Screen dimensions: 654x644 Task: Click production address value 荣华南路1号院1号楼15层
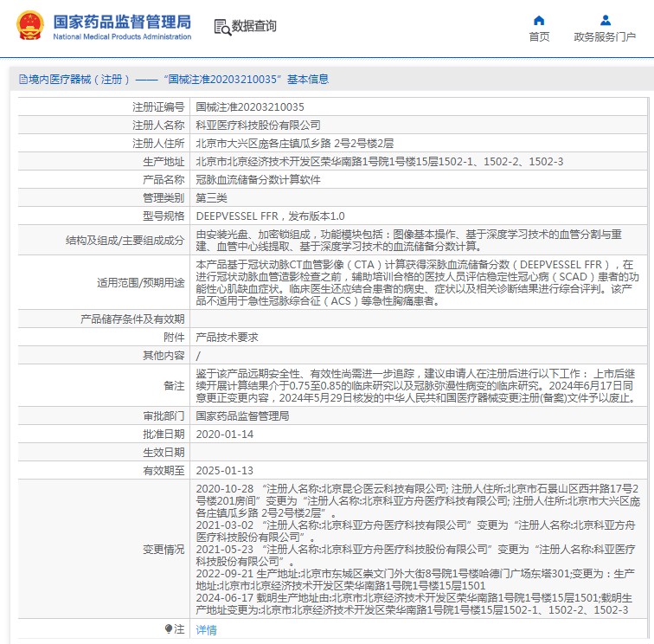[380, 162]
